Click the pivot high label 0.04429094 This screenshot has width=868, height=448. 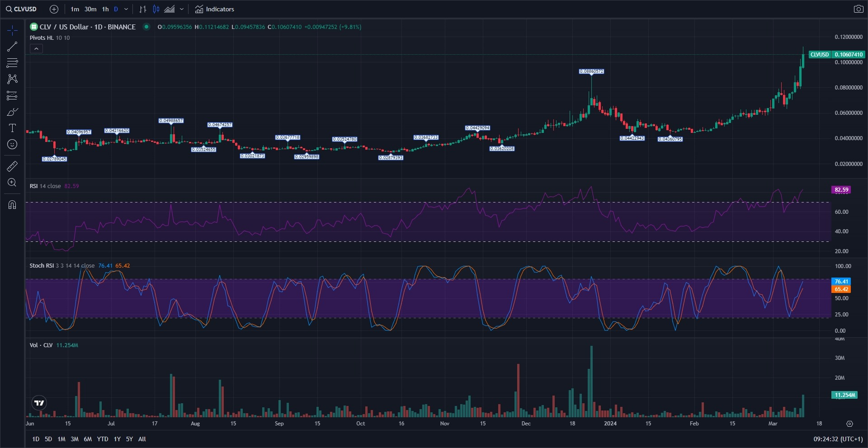click(x=478, y=128)
